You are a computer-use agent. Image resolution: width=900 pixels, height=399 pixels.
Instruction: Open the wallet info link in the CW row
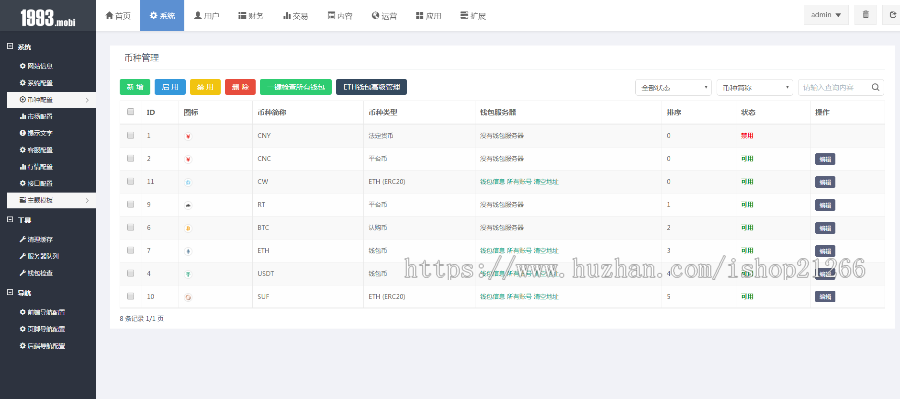(492, 182)
